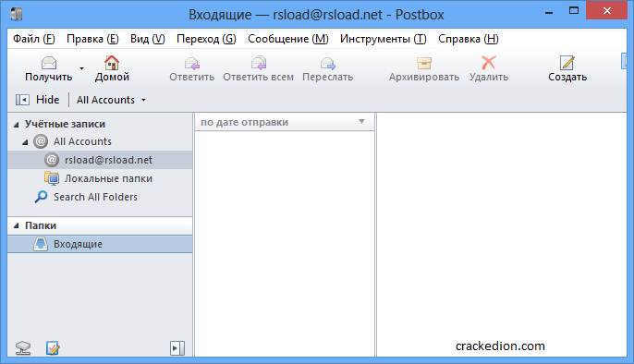Select the Входящие inbox folder
This screenshot has width=634, height=364.
click(100, 244)
